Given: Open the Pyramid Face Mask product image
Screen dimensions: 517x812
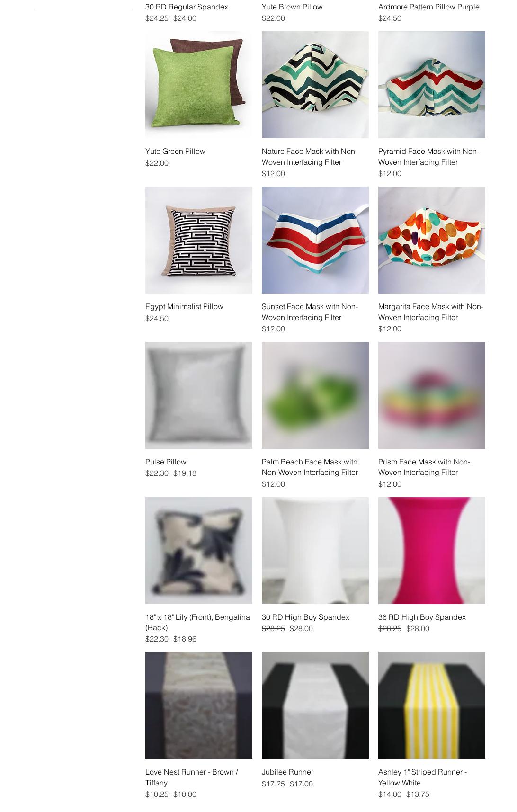Looking at the screenshot, I should coord(431,85).
